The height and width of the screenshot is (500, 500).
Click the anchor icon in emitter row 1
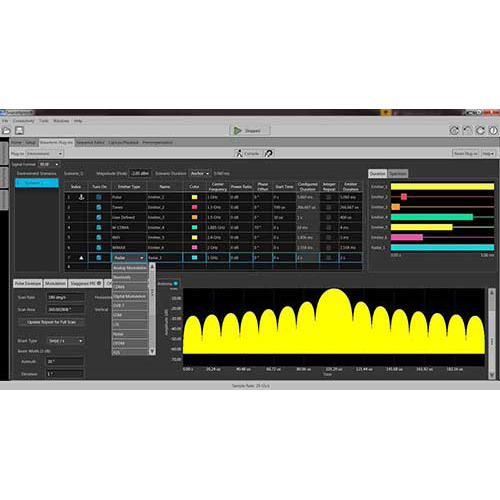click(x=81, y=197)
